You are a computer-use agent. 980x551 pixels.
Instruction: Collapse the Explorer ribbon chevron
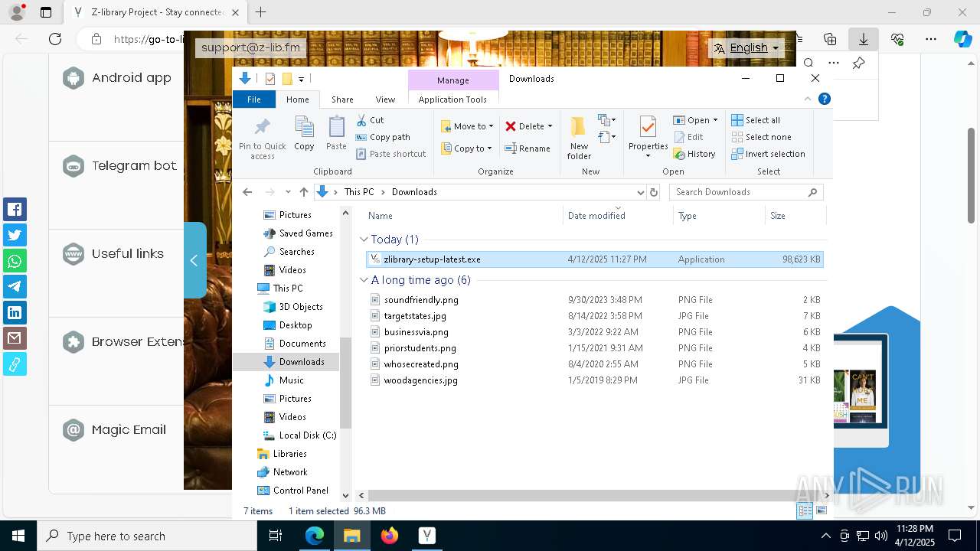[x=807, y=99]
